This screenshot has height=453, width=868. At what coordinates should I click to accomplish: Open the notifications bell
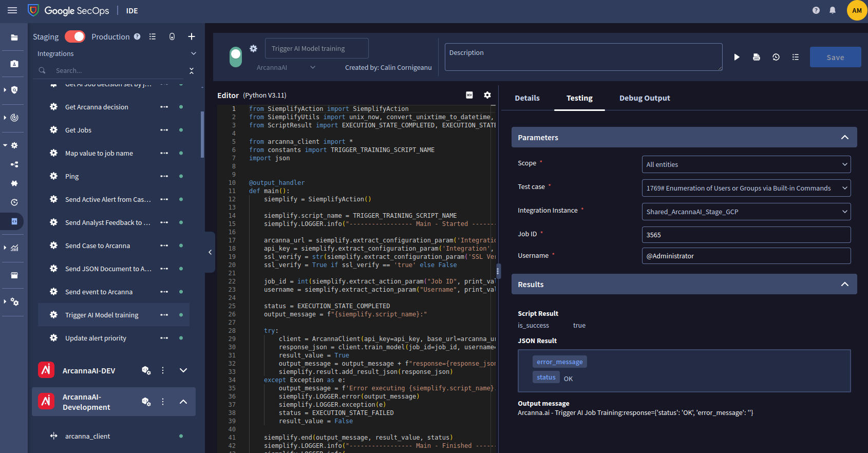pos(833,10)
